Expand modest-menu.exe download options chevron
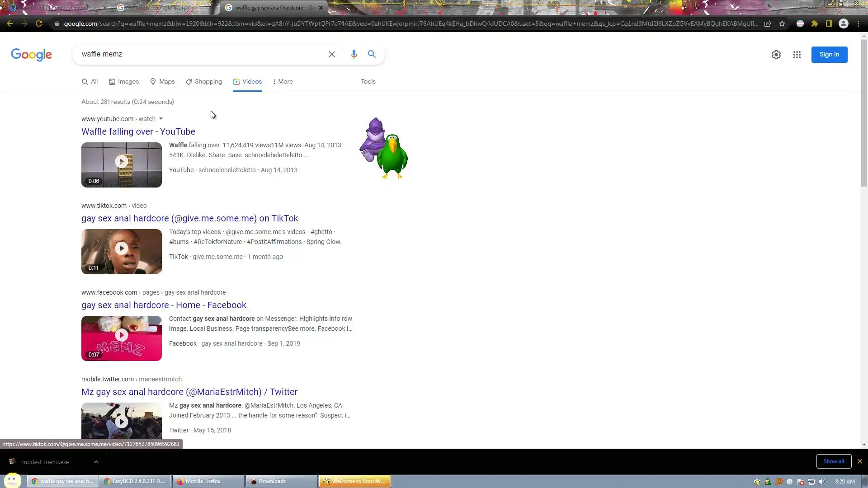The width and height of the screenshot is (868, 488). [96, 462]
